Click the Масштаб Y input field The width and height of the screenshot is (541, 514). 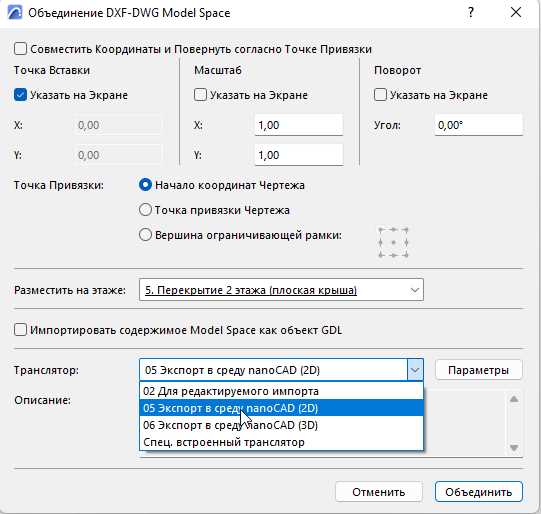tap(299, 155)
